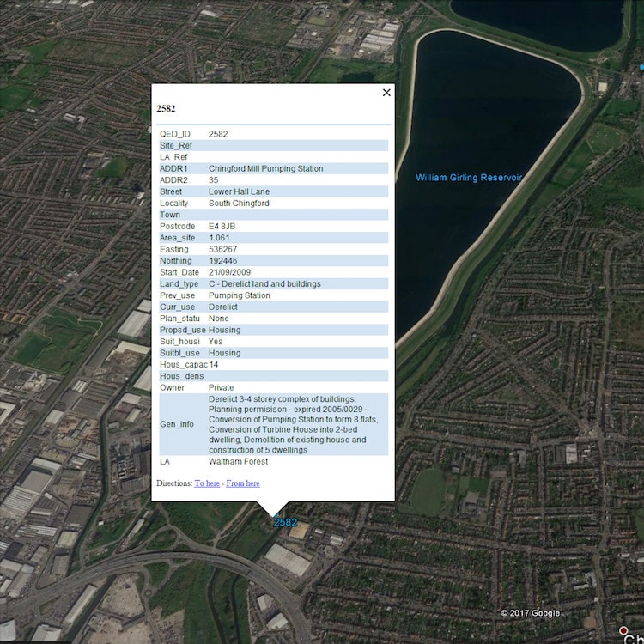This screenshot has width=644, height=644.
Task: Click the bold 2582 balloon title
Action: pyautogui.click(x=166, y=109)
